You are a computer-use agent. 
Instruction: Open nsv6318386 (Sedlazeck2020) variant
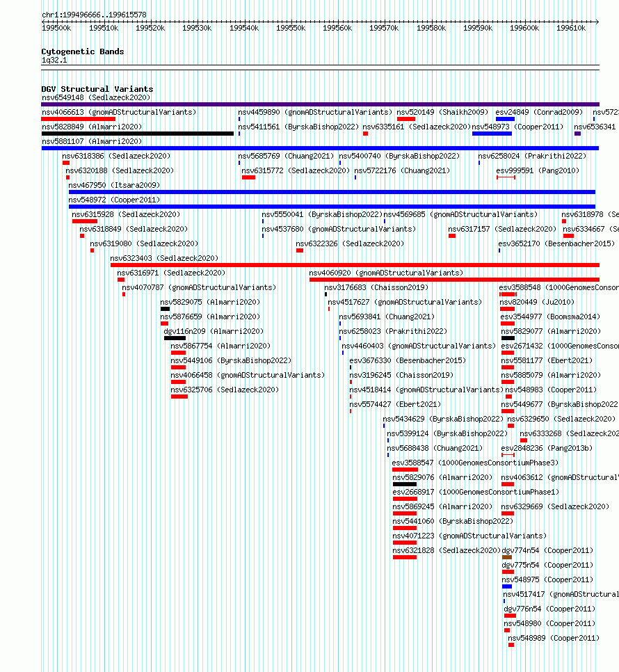[116, 156]
